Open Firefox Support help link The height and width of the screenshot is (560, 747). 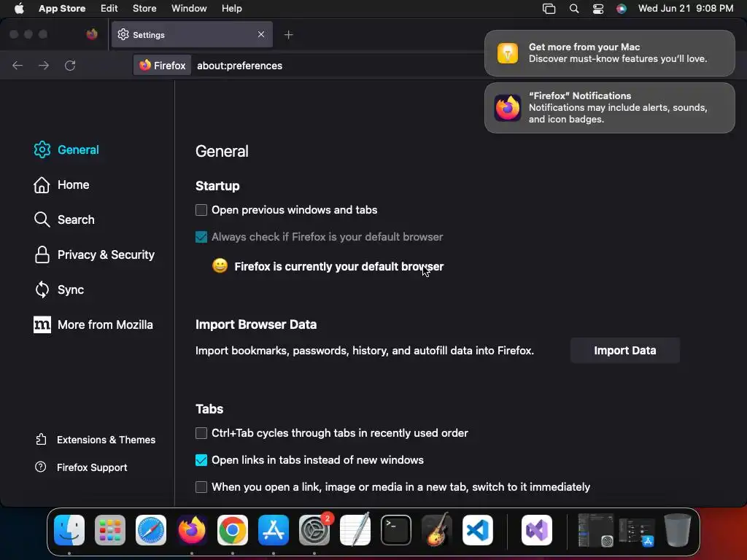coord(81,467)
